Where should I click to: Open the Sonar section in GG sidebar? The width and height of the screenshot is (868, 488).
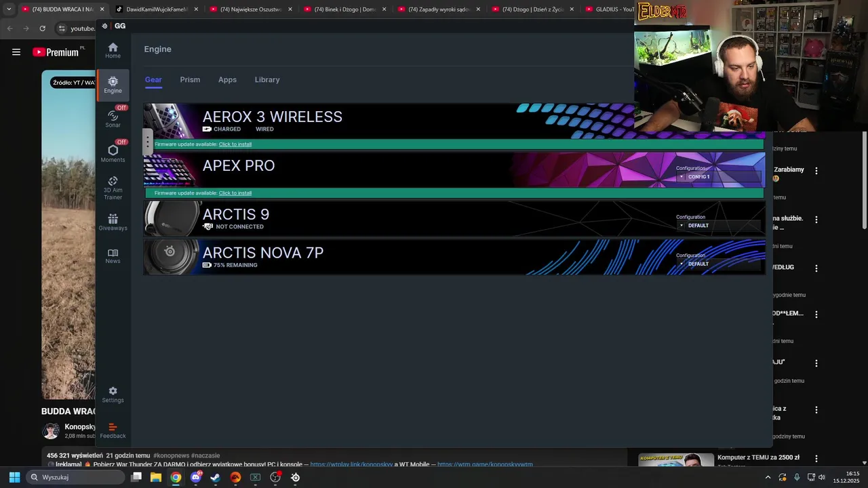(113, 119)
